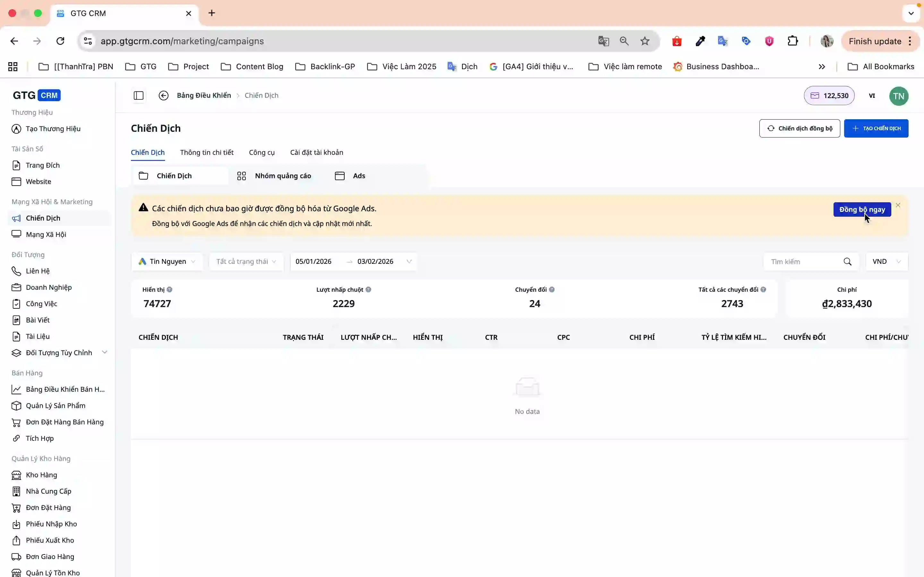924x577 pixels.
Task: Click the TN user avatar
Action: tap(898, 96)
